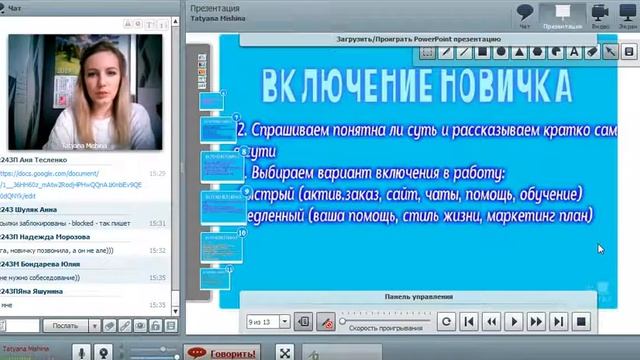640x360 pixels.
Task: Click the chat notes list icon
Action: [171, 326]
